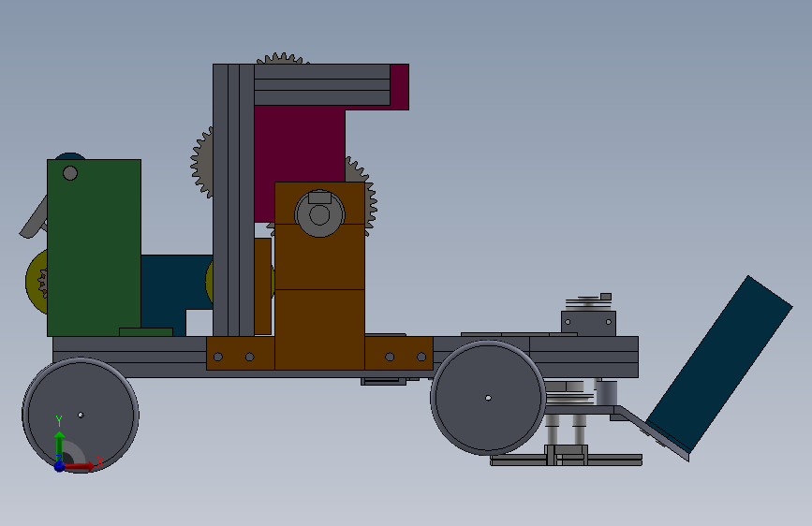Select the grey lever left of green box

34,218
